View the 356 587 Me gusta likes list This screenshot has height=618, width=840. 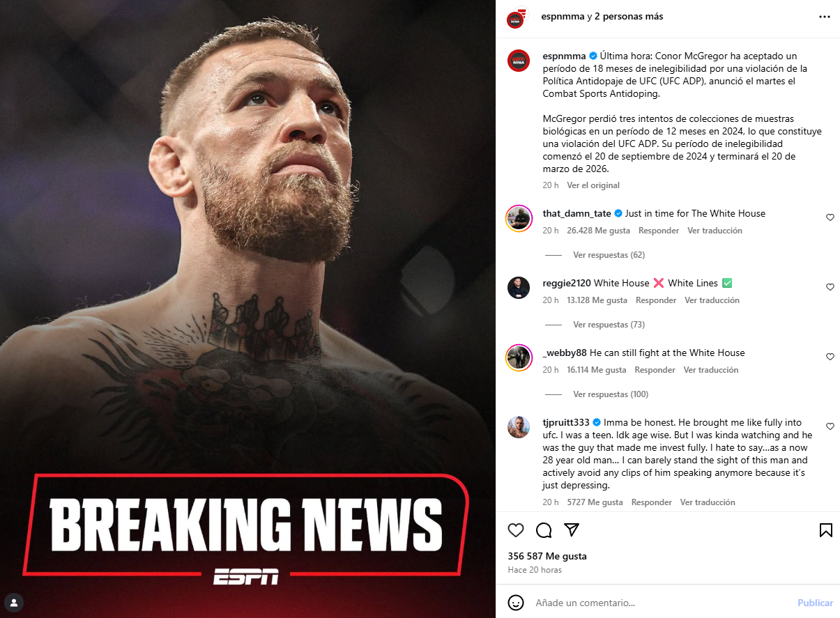pyautogui.click(x=547, y=556)
